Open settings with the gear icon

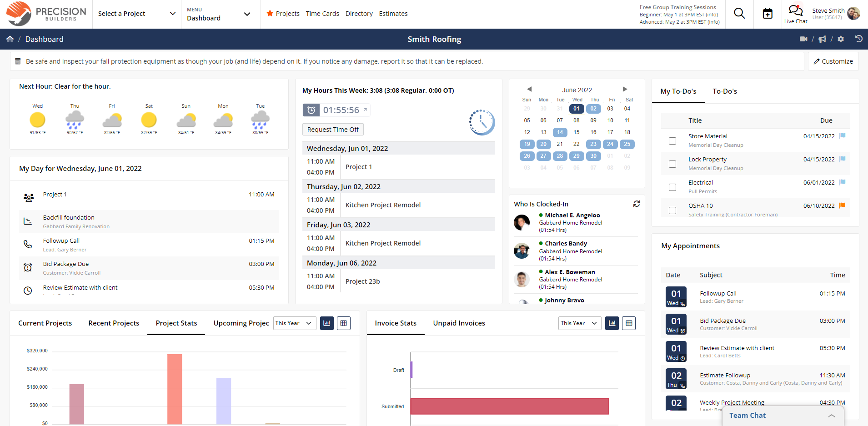pos(841,39)
